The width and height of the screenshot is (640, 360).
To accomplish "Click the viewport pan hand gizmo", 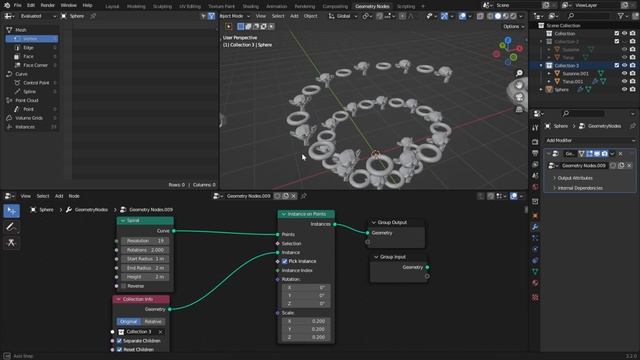I will pos(519,85).
